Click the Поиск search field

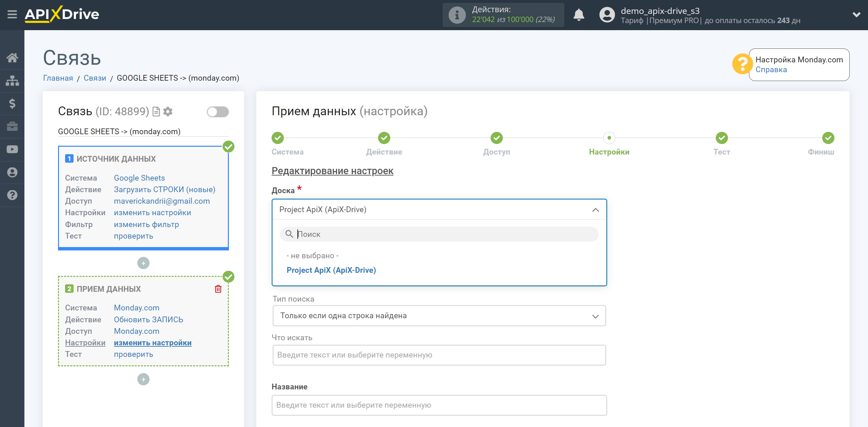tap(439, 234)
